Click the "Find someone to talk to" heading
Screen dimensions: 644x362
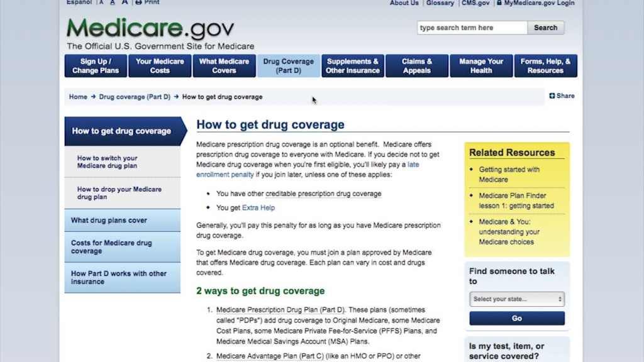pyautogui.click(x=512, y=277)
